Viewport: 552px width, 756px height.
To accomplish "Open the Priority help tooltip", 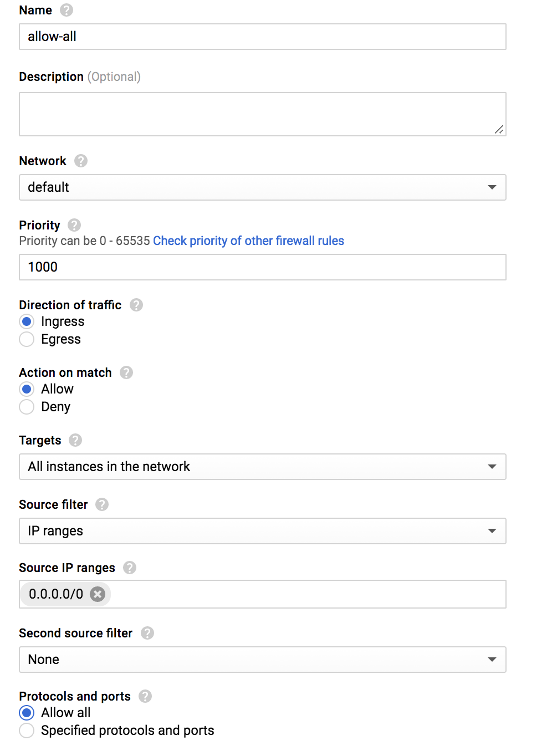I will coord(74,225).
